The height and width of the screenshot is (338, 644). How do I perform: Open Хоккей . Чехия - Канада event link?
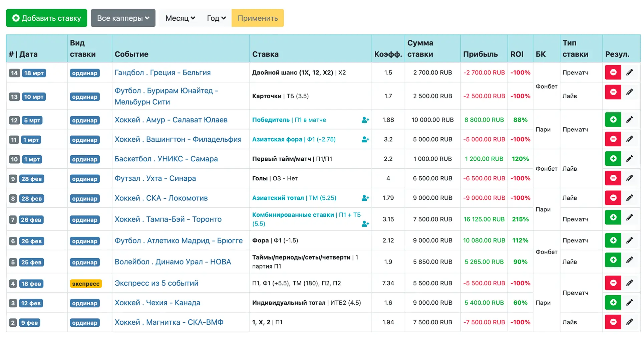coord(157,303)
